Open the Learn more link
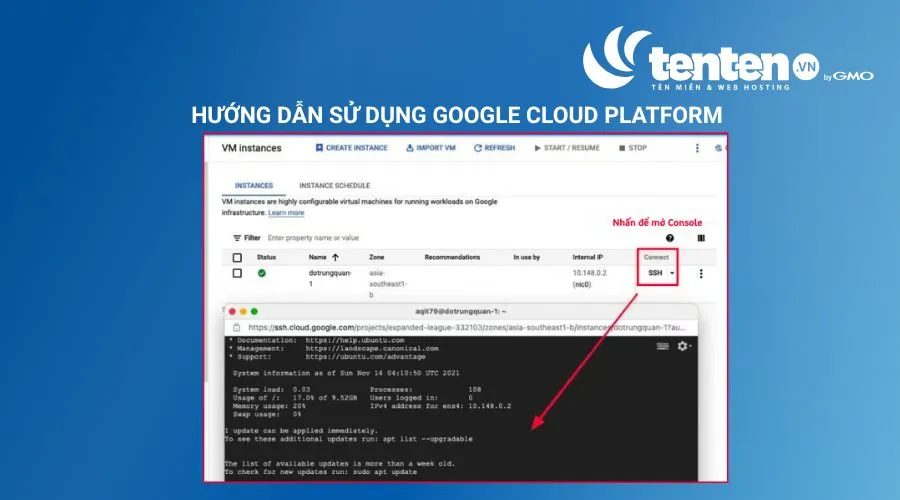Viewport: 900px width, 500px height. (286, 212)
